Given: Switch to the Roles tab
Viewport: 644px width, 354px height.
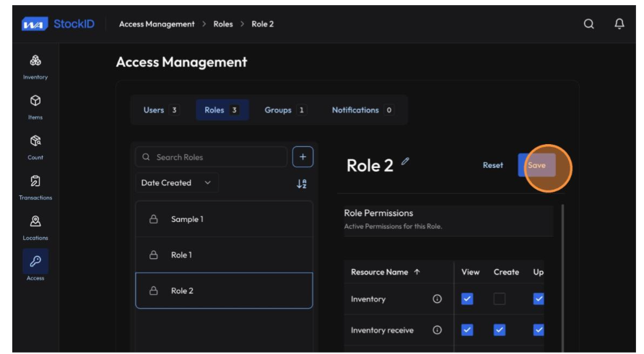Looking at the screenshot, I should pos(222,110).
